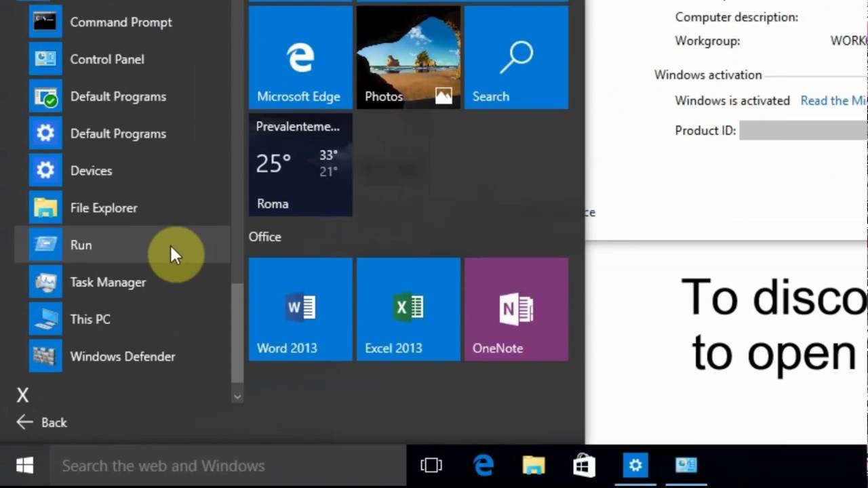Open Microsoft Edge from the taskbar

point(483,466)
